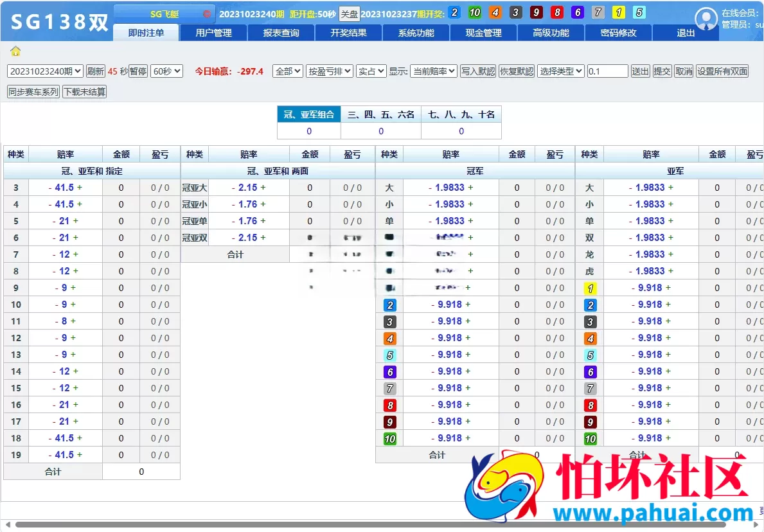Increase odds for 冠亚大 with plus

[x=263, y=188]
